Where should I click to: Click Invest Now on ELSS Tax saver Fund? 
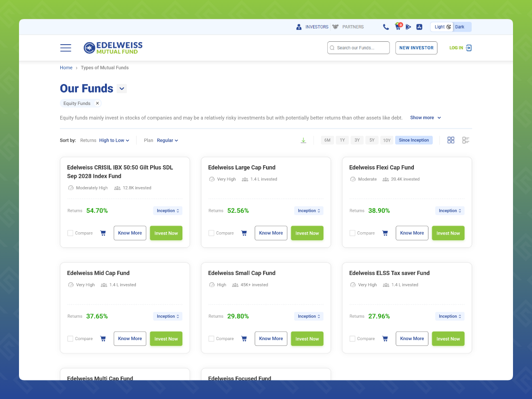pos(448,339)
